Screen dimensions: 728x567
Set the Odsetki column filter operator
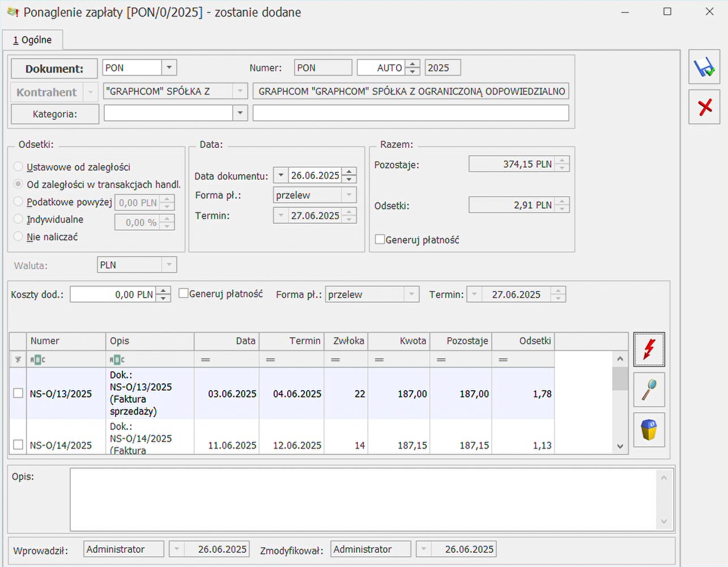tap(503, 359)
